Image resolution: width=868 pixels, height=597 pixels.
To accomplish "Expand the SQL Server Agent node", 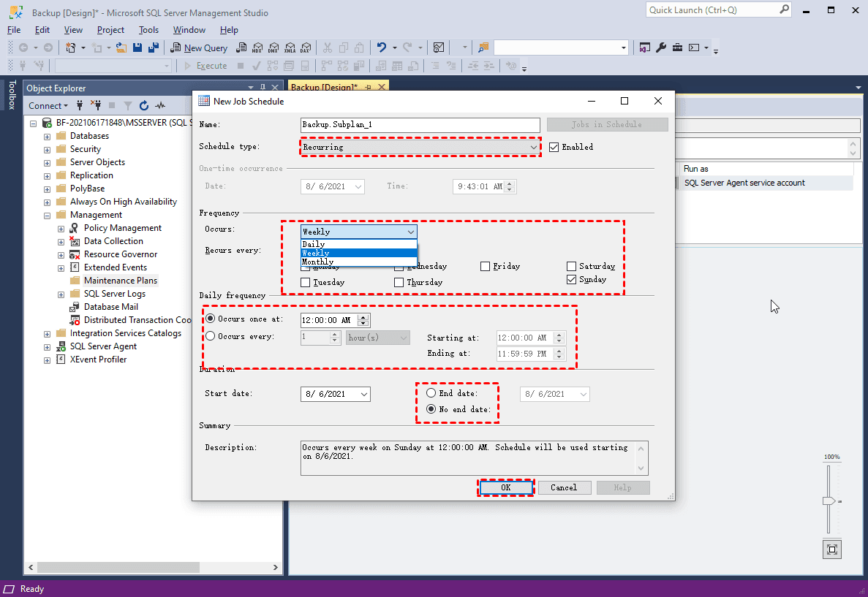I will pos(47,347).
